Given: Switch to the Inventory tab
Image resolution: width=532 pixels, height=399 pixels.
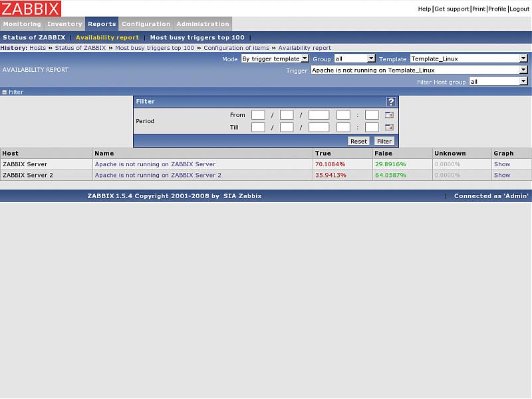Looking at the screenshot, I should [65, 24].
